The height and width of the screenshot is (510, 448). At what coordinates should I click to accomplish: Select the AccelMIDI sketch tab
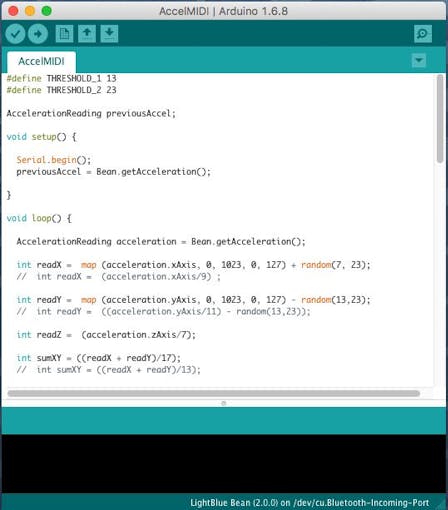(x=41, y=62)
